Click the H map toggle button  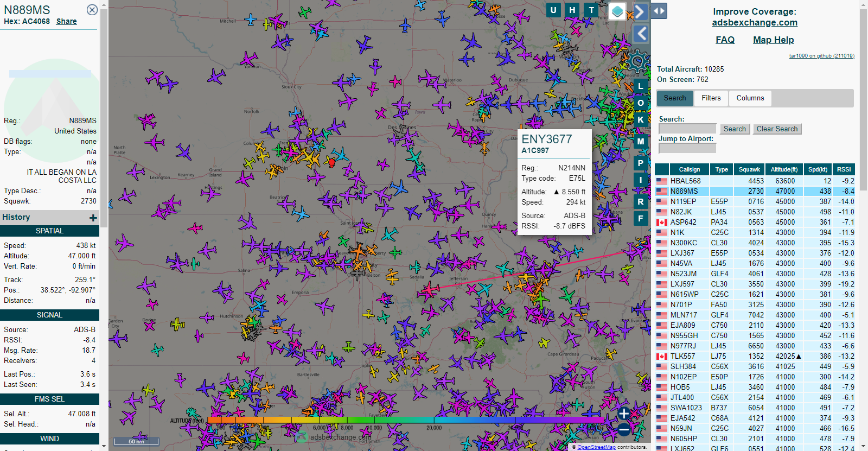point(572,10)
